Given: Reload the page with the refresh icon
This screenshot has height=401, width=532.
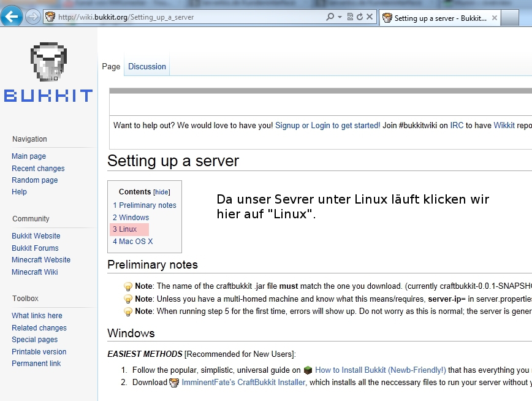Looking at the screenshot, I should [x=360, y=17].
